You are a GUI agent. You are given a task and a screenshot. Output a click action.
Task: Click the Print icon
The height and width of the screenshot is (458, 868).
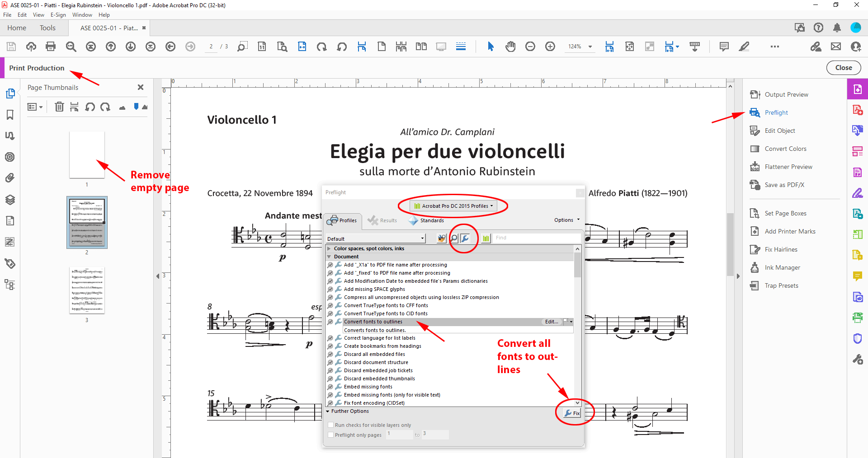[x=50, y=47]
